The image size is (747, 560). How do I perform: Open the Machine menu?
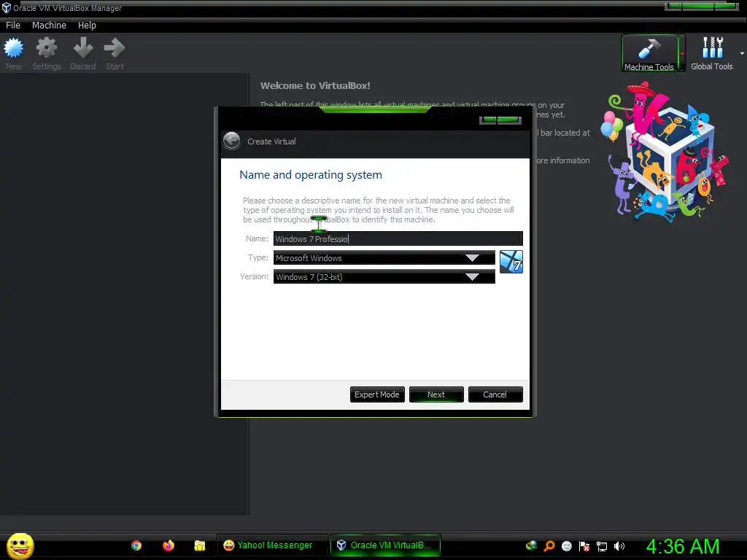pyautogui.click(x=49, y=26)
